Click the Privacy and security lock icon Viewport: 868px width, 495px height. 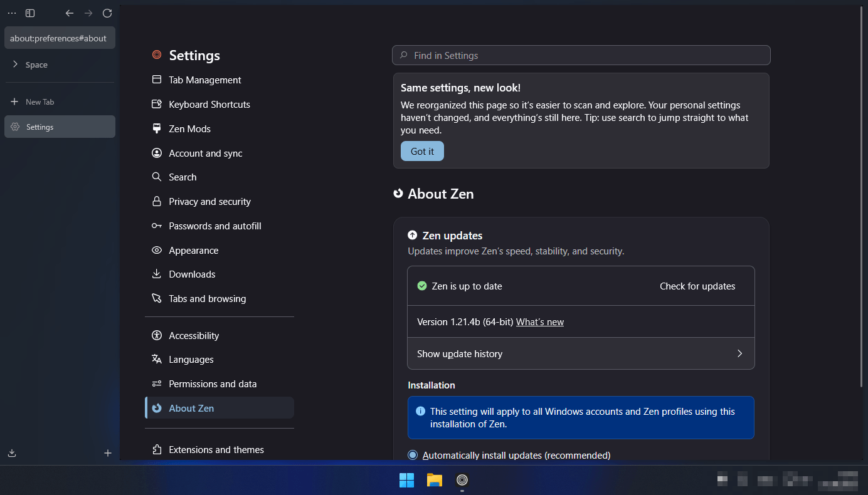157,201
